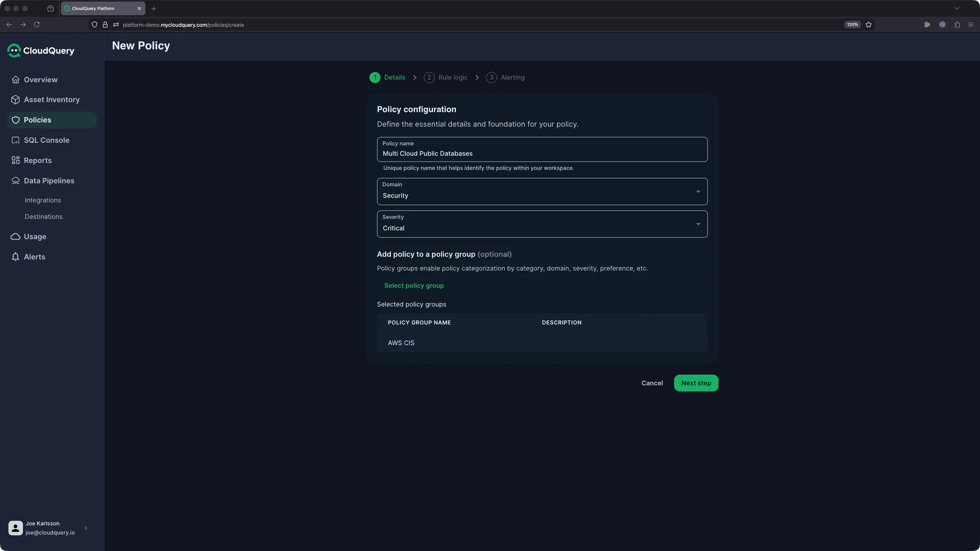Click the Policy name input field
The image size is (980, 551).
(x=542, y=149)
